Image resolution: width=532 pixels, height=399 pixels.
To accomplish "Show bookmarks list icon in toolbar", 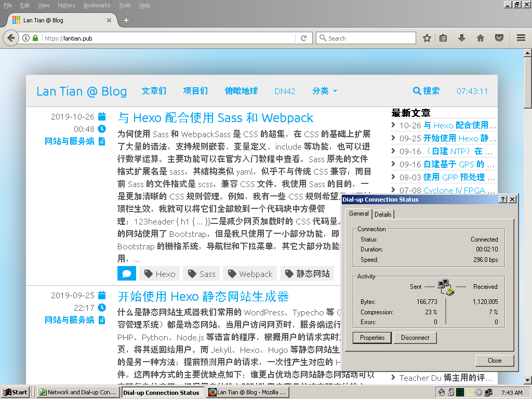I will pos(443,38).
